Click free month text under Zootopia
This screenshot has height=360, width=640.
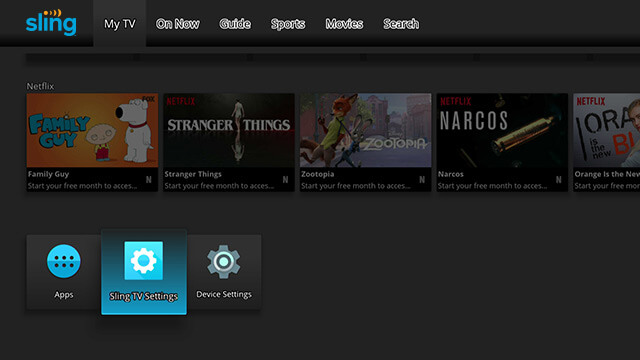pyautogui.click(x=356, y=186)
